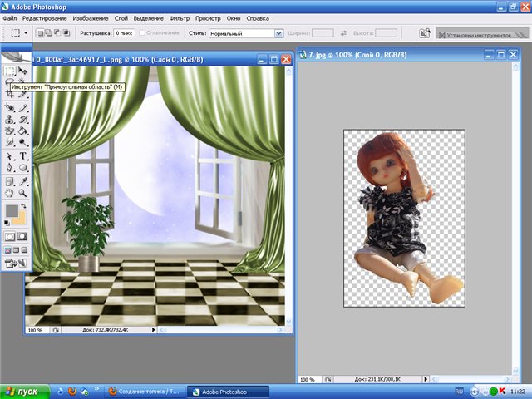Image resolution: width=532 pixels, height=399 pixels.
Task: Switch to Standard editing mode
Action: tap(10, 236)
